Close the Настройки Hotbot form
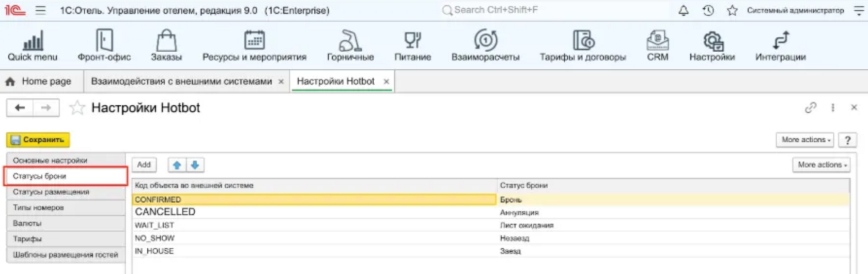Image resolution: width=868 pixels, height=274 pixels. pyautogui.click(x=854, y=108)
